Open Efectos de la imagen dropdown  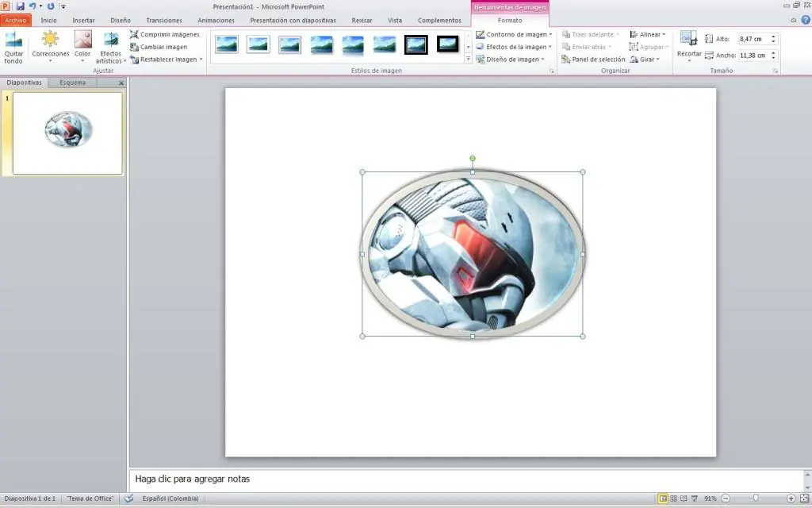[514, 47]
